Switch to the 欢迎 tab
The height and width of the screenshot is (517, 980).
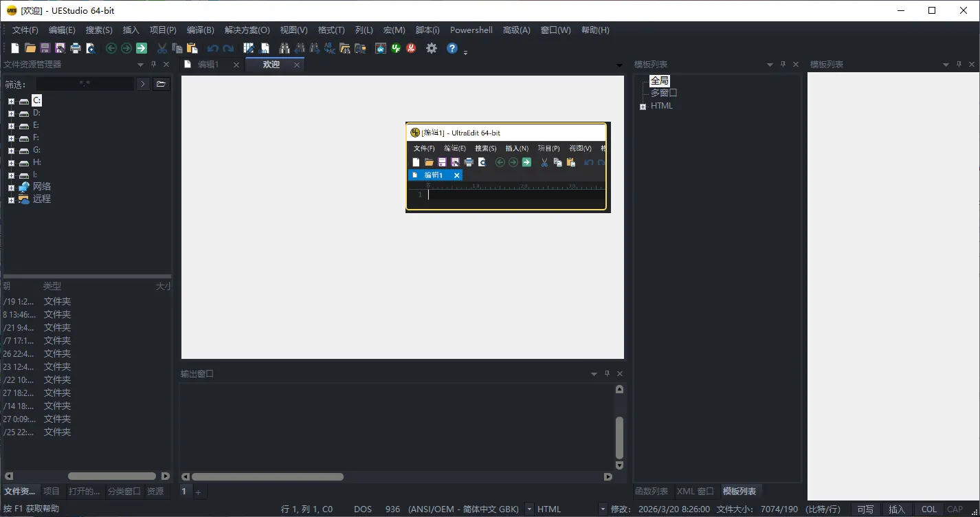click(271, 64)
